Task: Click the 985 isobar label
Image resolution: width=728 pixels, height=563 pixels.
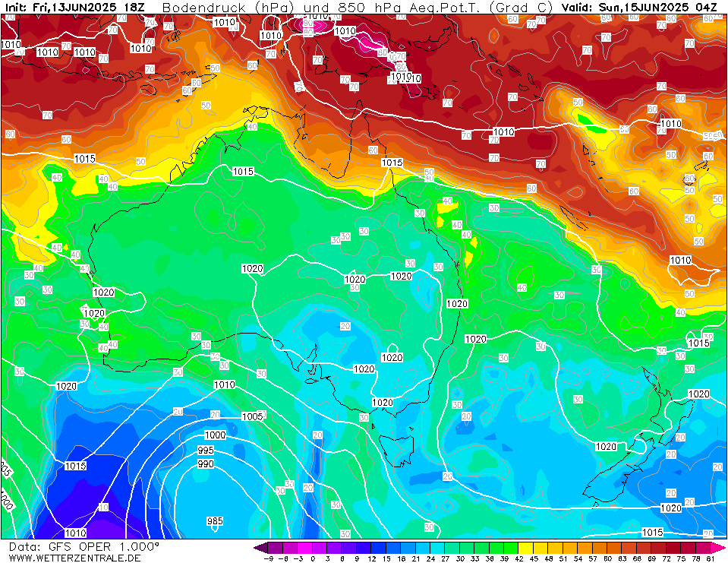Action: click(x=215, y=521)
